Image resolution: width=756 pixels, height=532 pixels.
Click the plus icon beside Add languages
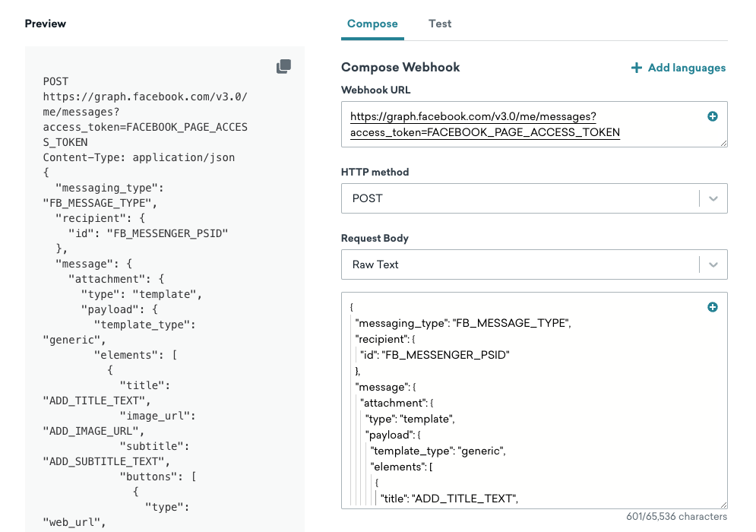click(637, 68)
